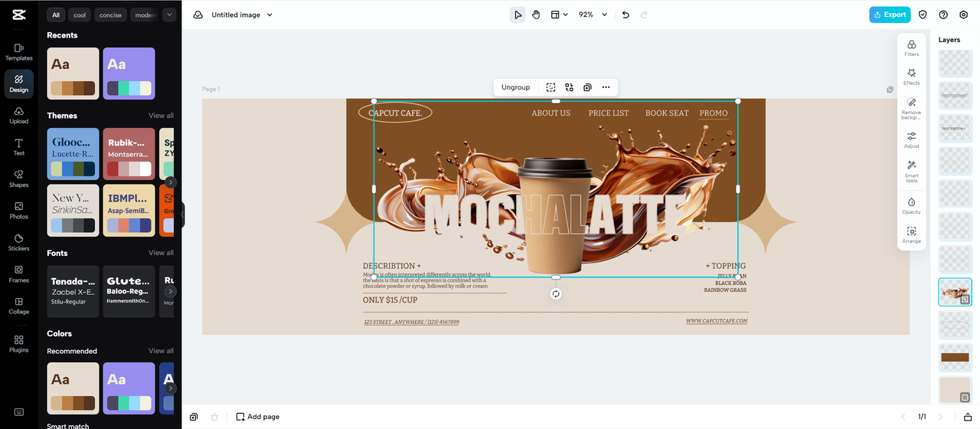Image resolution: width=980 pixels, height=429 pixels.
Task: Open the Upload panel
Action: [18, 115]
